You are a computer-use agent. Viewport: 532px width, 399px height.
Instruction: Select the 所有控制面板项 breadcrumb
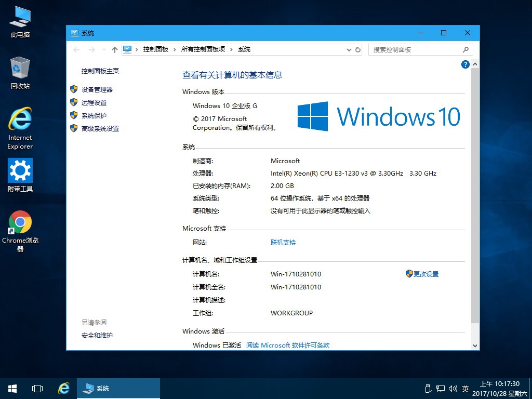(203, 49)
